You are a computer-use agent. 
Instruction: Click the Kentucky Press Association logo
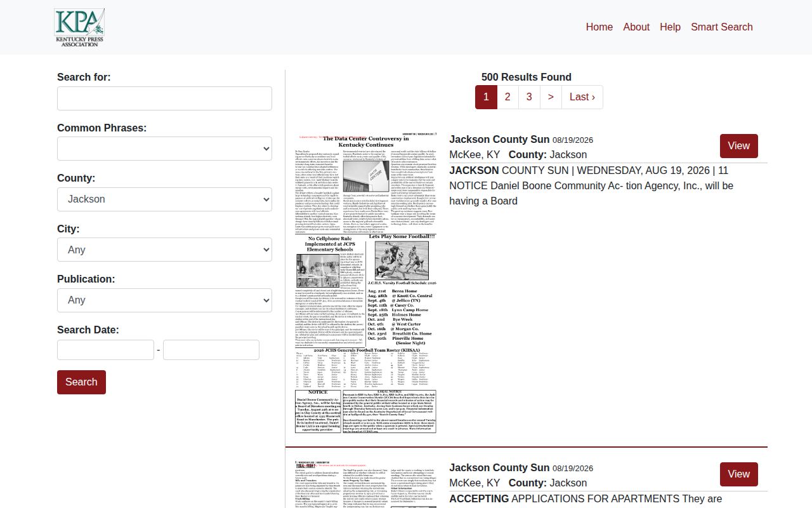point(79,27)
